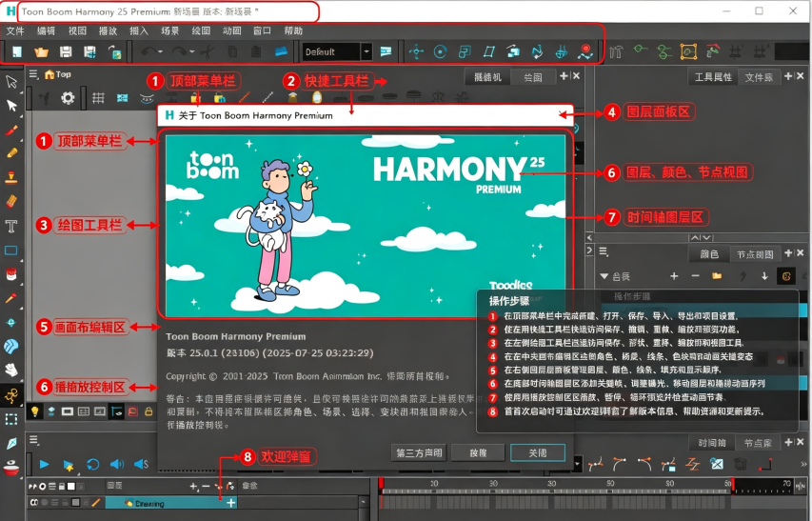This screenshot has height=521, width=812.
Task: Select the Paint bucket tool
Action: pos(11,274)
